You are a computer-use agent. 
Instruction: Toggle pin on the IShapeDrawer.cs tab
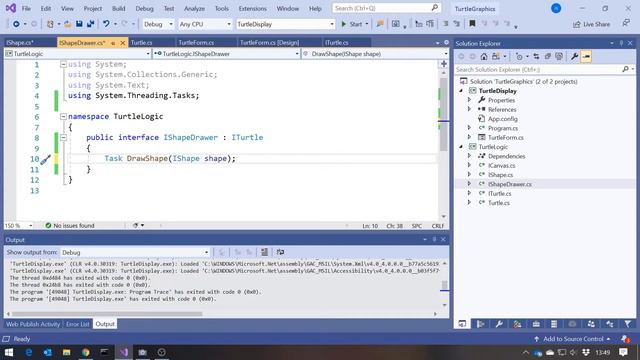113,43
